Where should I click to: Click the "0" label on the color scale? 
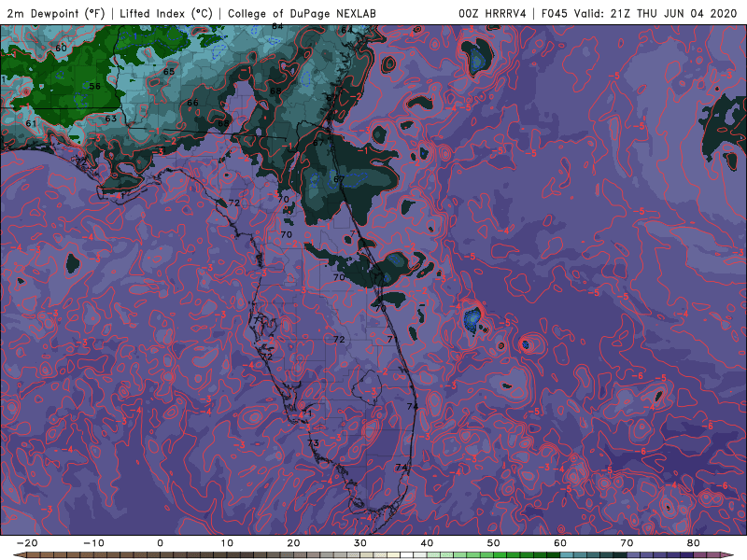click(x=160, y=543)
